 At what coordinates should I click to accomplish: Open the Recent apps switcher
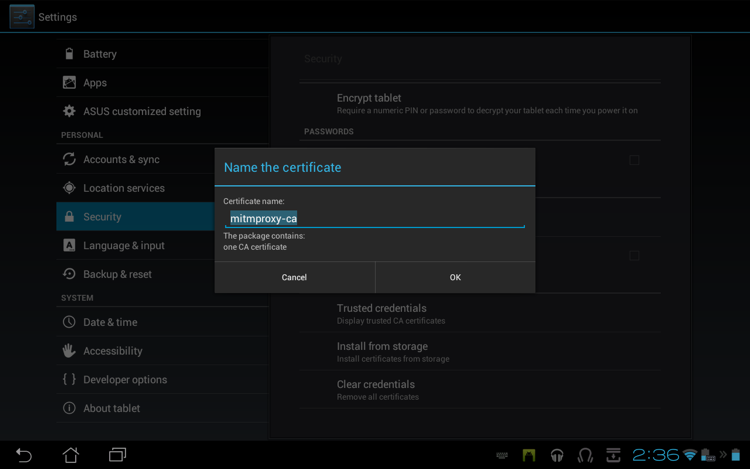(117, 455)
